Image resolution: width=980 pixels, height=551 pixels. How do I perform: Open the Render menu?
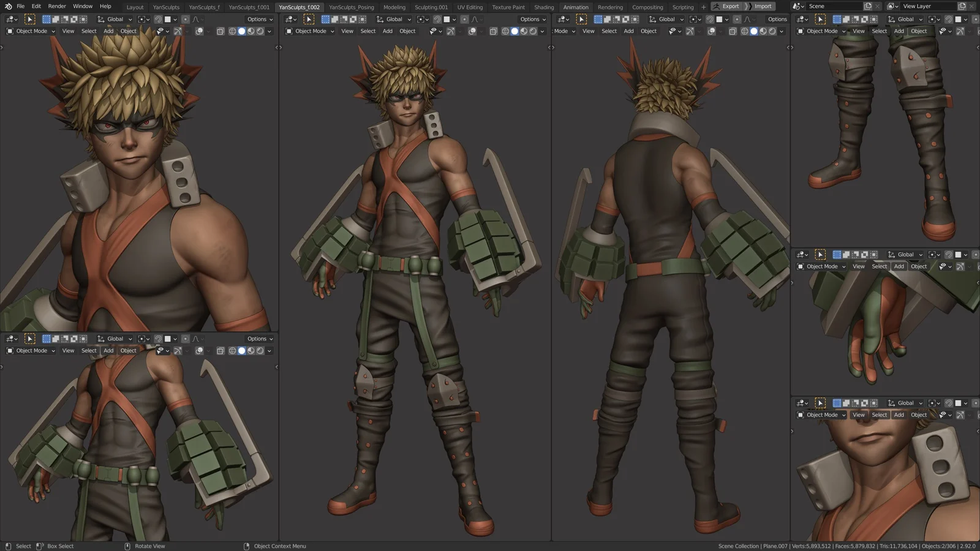coord(56,6)
